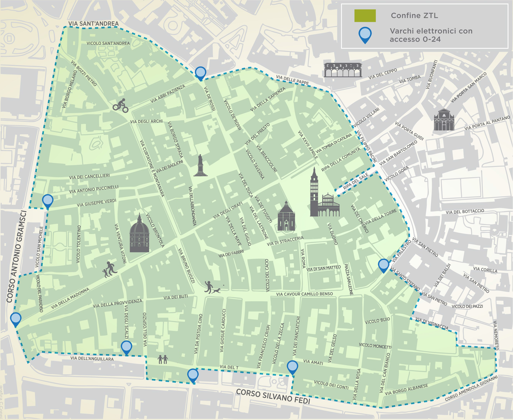
Task: Select the 'VICOLO DEI CONTI' label
Action: click(331, 385)
